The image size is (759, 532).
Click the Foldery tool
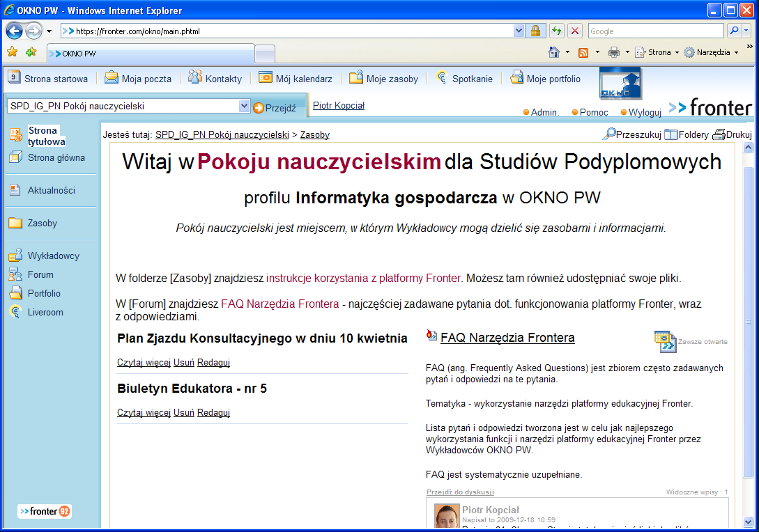coord(687,134)
